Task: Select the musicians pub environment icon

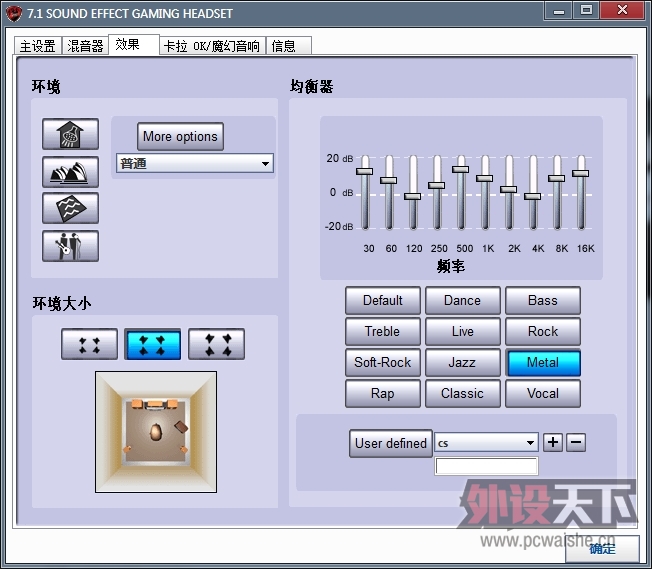Action: [x=70, y=245]
